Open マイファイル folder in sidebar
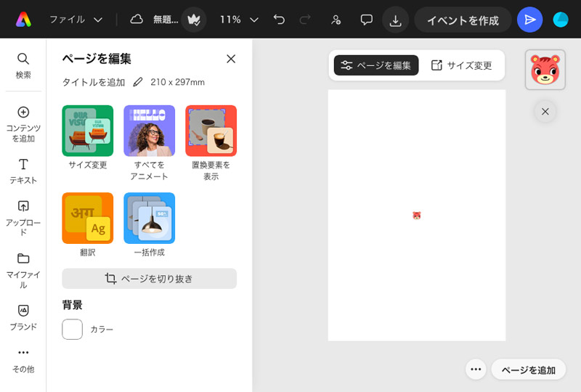 [23, 271]
